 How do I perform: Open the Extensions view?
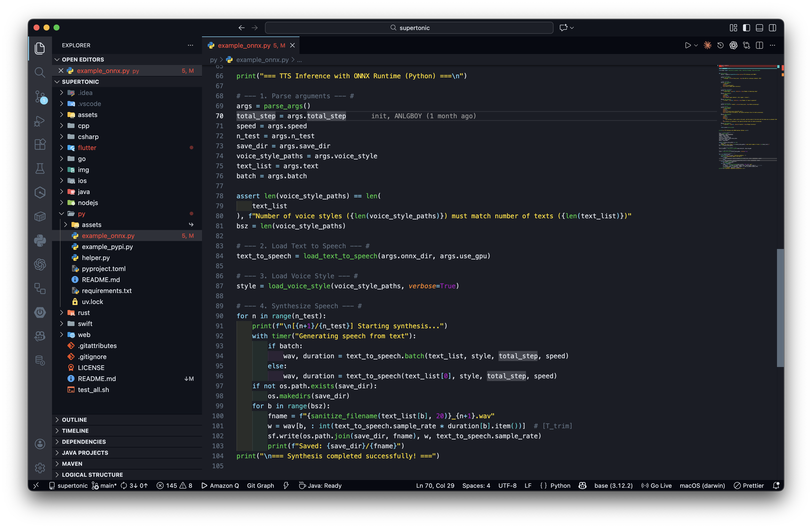[x=40, y=144]
